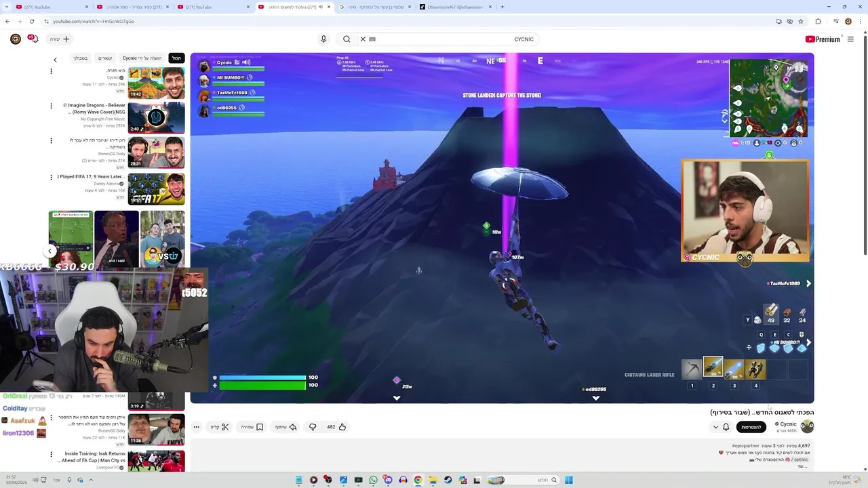Create a clip with scissors button
868x488 pixels.
click(220, 427)
